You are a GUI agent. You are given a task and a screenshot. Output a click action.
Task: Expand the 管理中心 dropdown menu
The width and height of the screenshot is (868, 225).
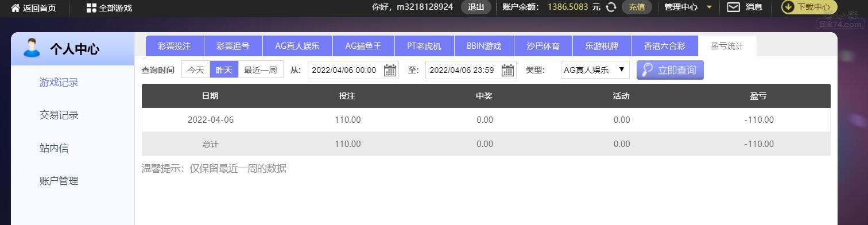[688, 7]
